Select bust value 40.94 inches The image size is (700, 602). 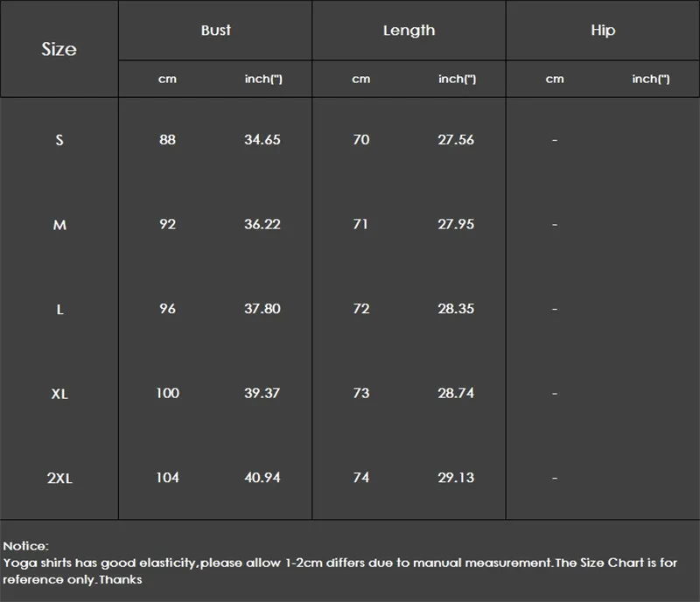pyautogui.click(x=262, y=478)
